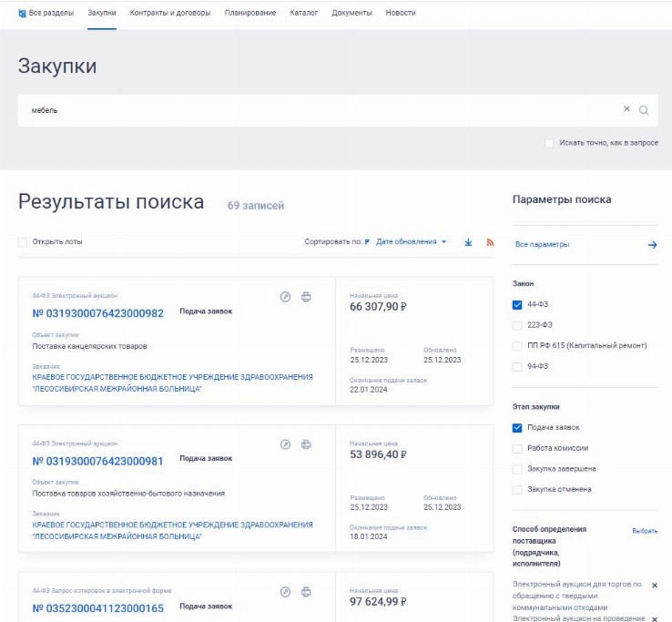Enable "Искать точно, как в запросе" checkbox
Viewport: 672px width, 622px height.
click(549, 143)
